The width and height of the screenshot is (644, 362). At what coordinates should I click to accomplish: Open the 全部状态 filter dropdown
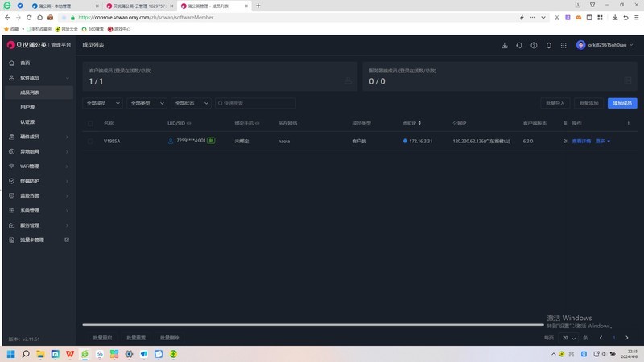[x=192, y=103]
